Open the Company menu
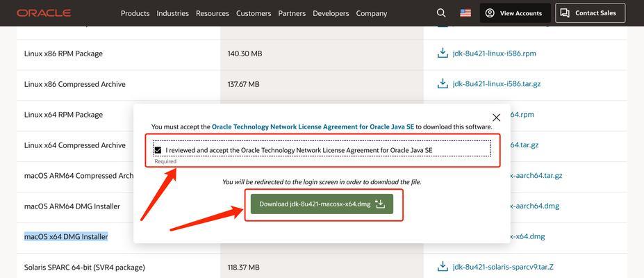This screenshot has height=278, width=644. pyautogui.click(x=371, y=13)
